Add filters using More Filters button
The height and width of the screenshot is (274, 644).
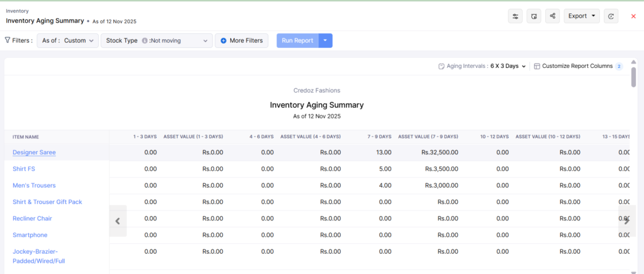pyautogui.click(x=241, y=41)
